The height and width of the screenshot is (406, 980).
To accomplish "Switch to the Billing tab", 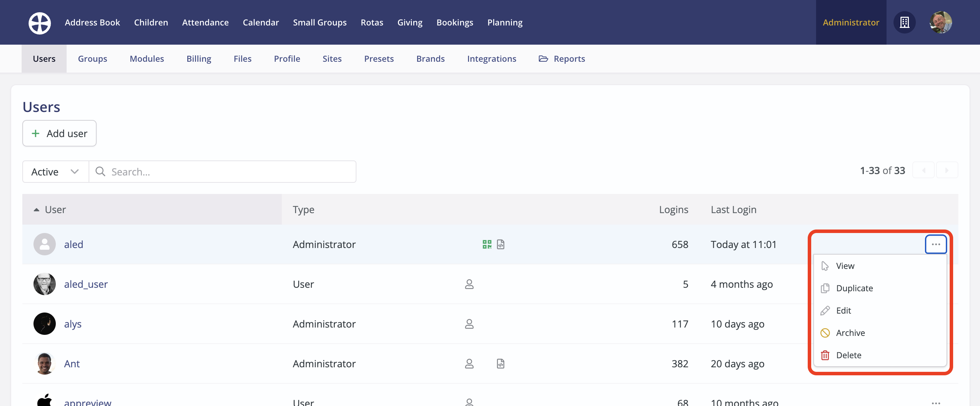I will (x=198, y=59).
